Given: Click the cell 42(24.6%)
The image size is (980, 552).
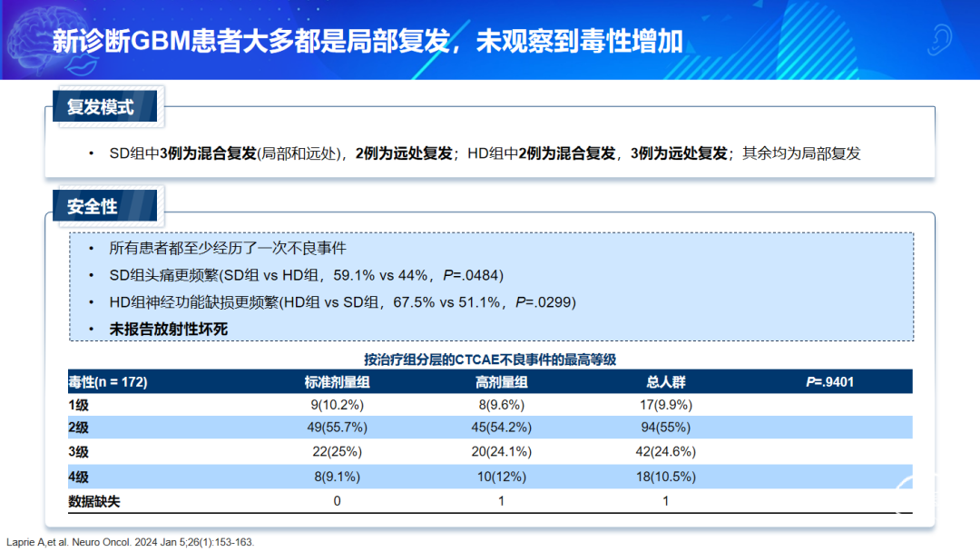Looking at the screenshot, I should [666, 451].
